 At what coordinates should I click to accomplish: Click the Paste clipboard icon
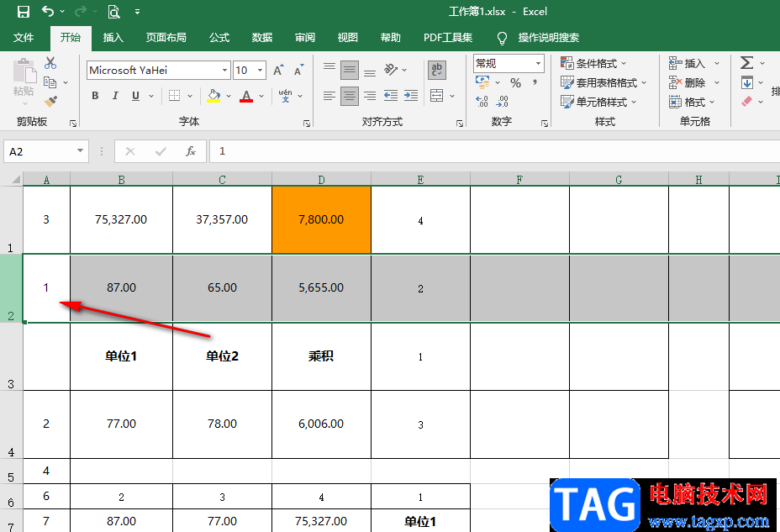(x=24, y=71)
